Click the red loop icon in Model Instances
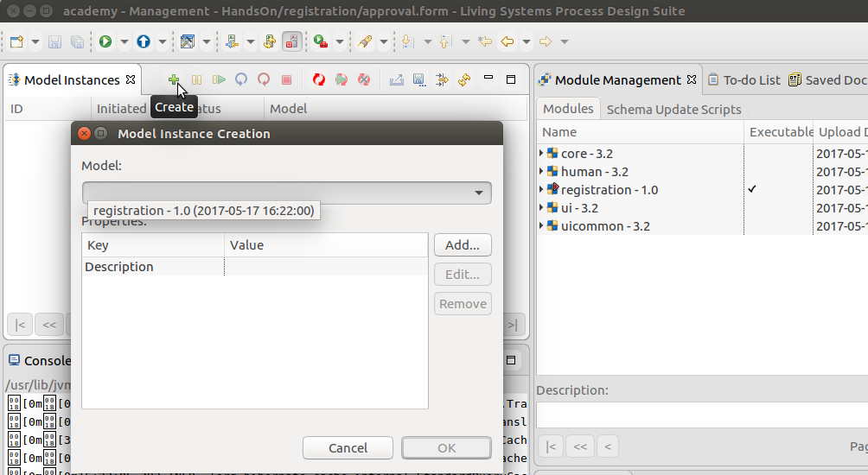Screen dimensions: 868x475 264,79
